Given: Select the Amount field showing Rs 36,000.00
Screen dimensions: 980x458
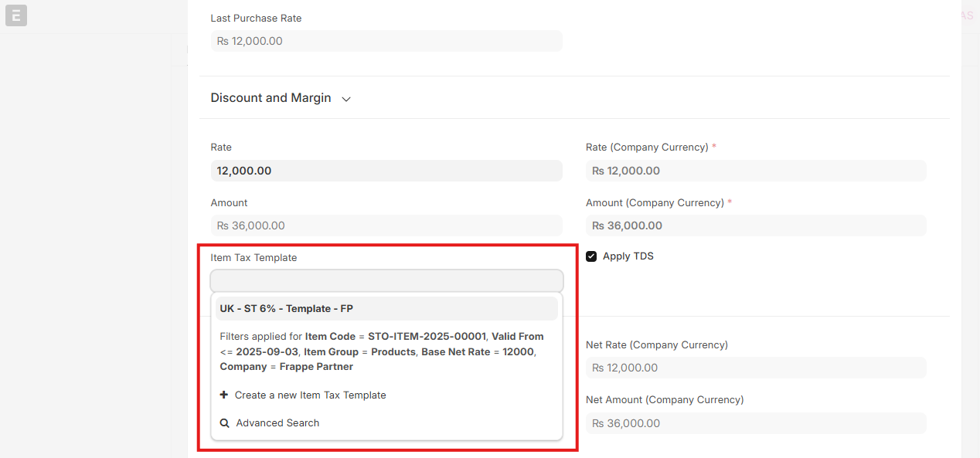Looking at the screenshot, I should coord(386,226).
